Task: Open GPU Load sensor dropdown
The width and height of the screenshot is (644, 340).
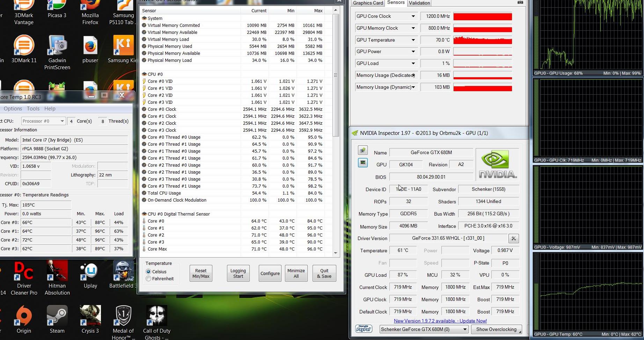Action: click(x=413, y=63)
